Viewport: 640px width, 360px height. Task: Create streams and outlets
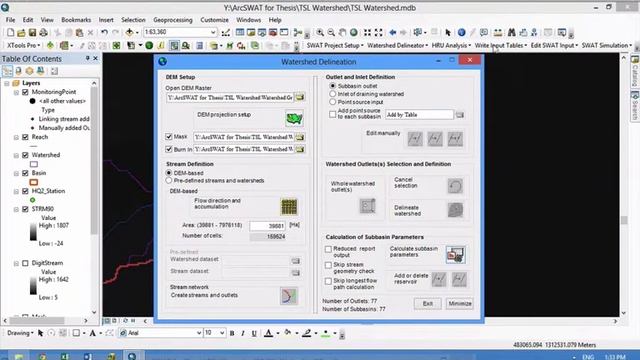[289, 296]
